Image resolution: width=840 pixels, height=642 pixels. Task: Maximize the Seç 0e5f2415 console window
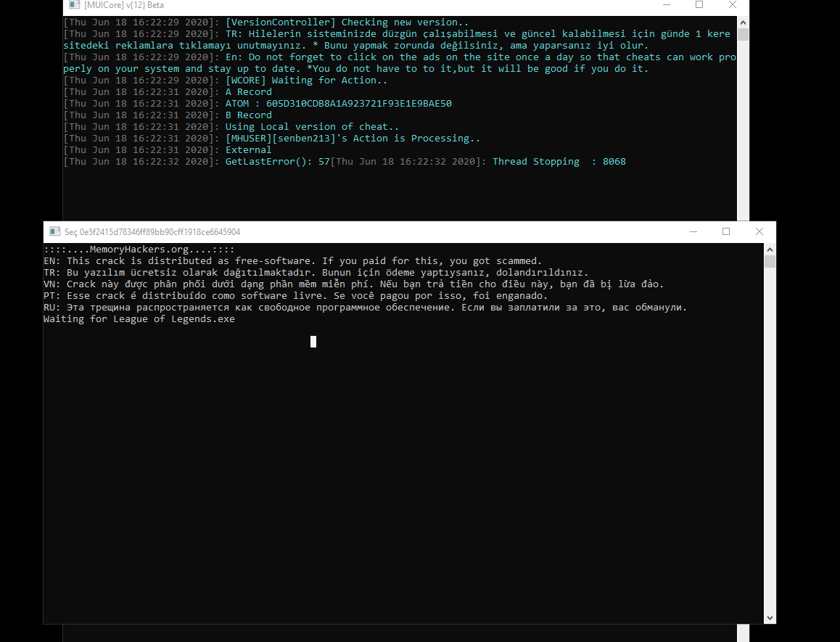coord(726,231)
